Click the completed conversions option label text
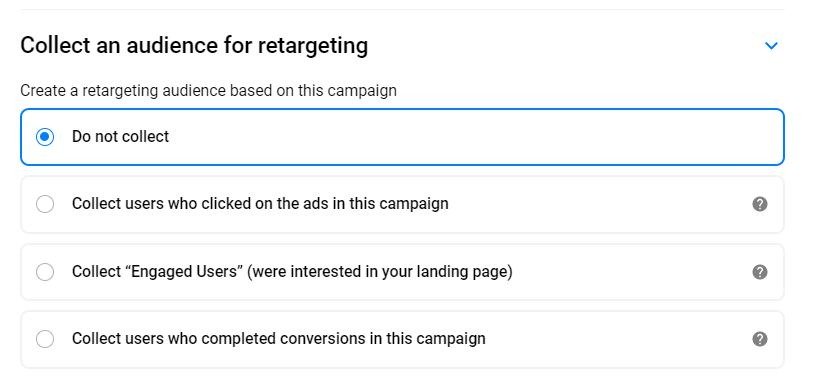The height and width of the screenshot is (384, 820). tap(278, 339)
